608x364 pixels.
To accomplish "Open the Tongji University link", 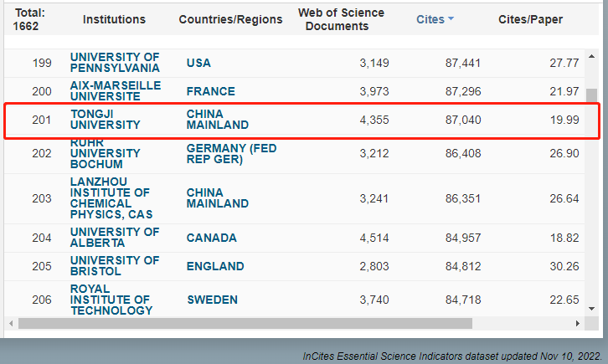I will (x=105, y=119).
